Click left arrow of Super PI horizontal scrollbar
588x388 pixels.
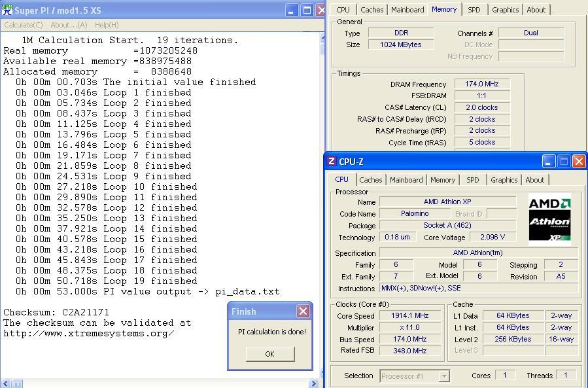[5, 383]
